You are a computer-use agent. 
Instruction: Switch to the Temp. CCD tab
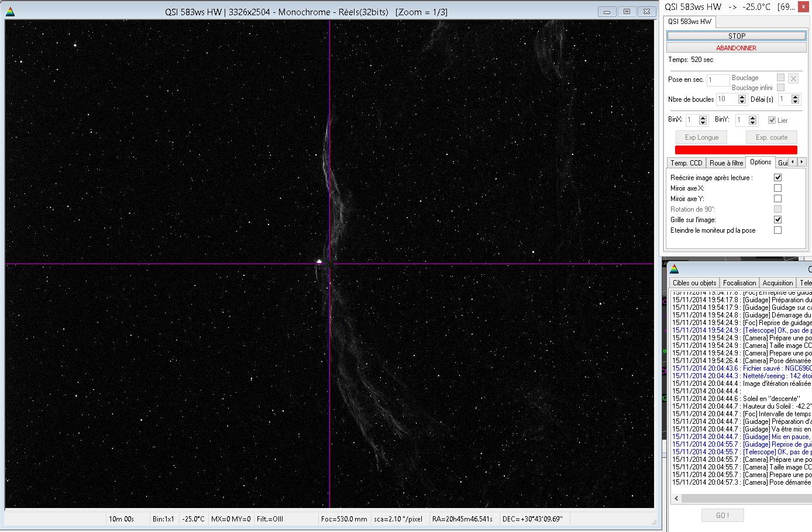pyautogui.click(x=686, y=163)
